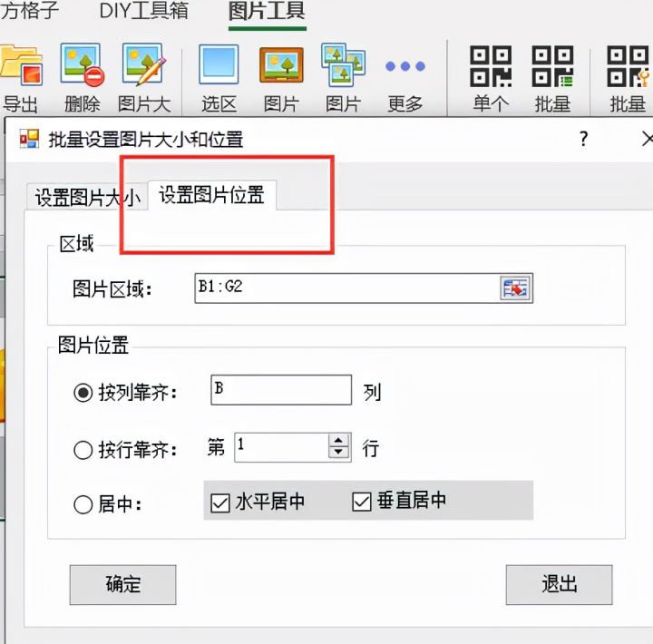Click the range selector icon in 图片区域 field
653x644 pixels.
pyautogui.click(x=516, y=288)
